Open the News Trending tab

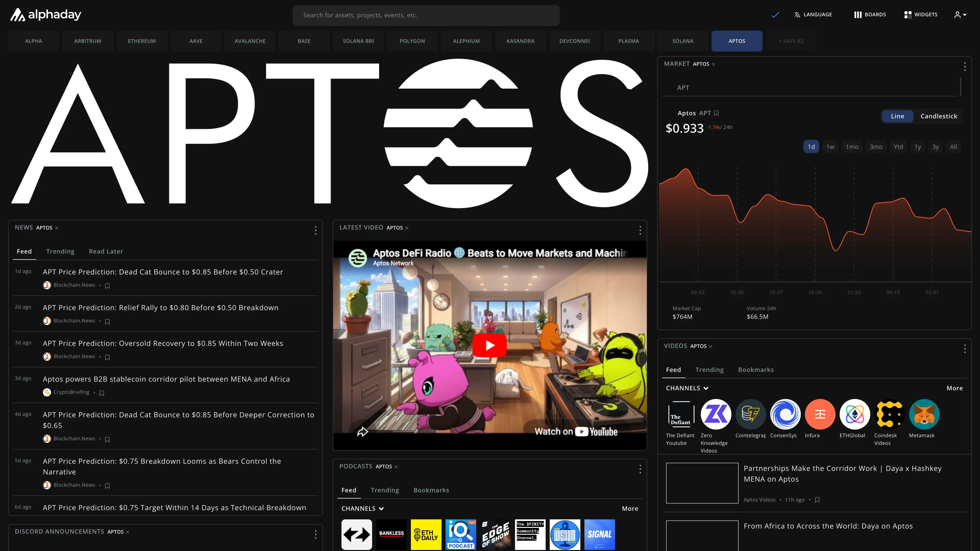60,251
